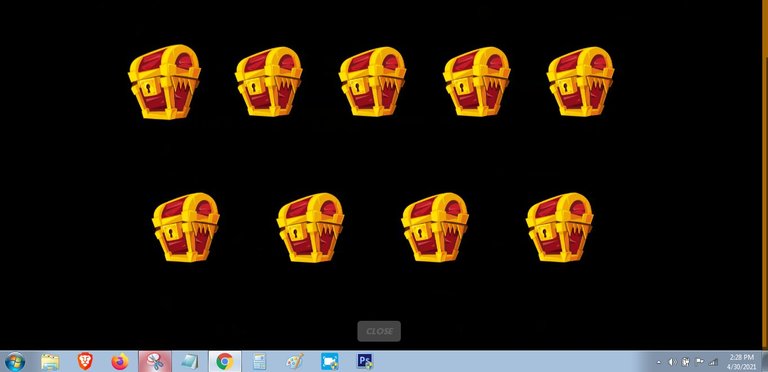Show hidden system tray icons arrow
The width and height of the screenshot is (768, 372).
pos(659,362)
